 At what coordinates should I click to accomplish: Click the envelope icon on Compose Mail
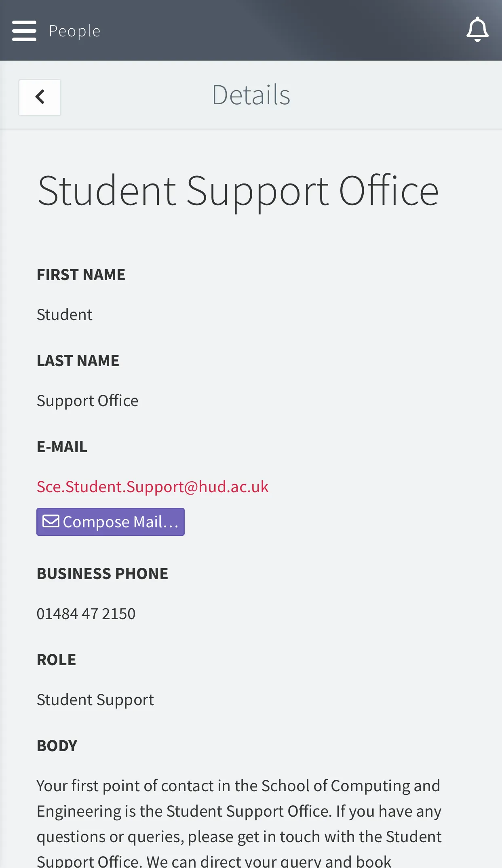[51, 521]
